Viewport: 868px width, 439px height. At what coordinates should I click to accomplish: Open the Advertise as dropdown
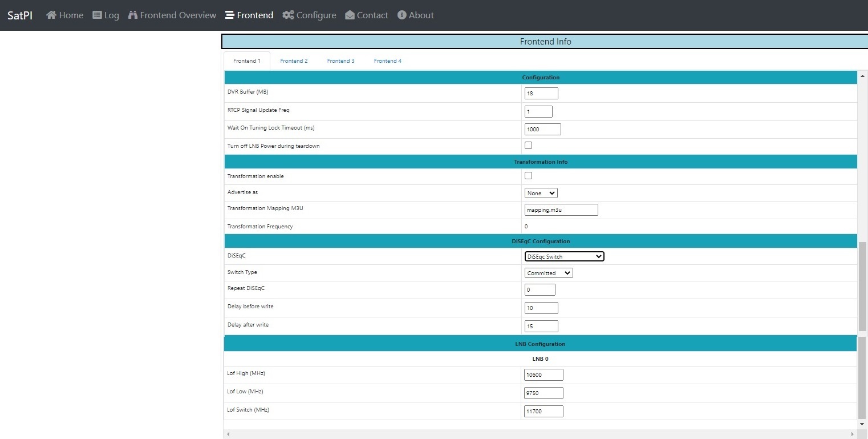click(x=541, y=193)
